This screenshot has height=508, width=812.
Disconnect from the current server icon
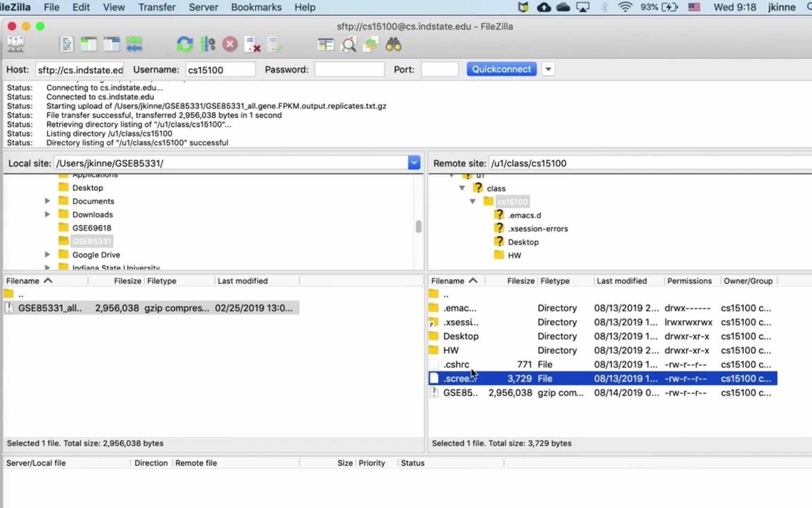252,45
